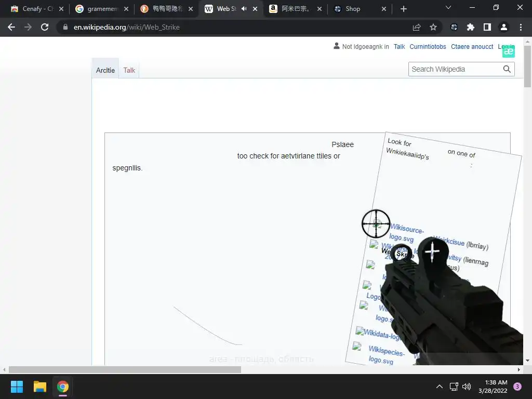Open the Curnintiotobs link
The height and width of the screenshot is (399, 532).
tap(428, 47)
